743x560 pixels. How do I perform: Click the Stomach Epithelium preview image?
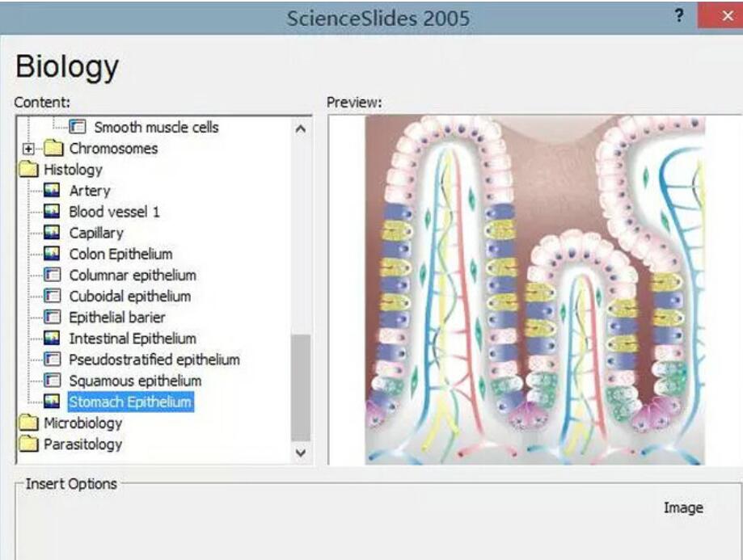[534, 290]
